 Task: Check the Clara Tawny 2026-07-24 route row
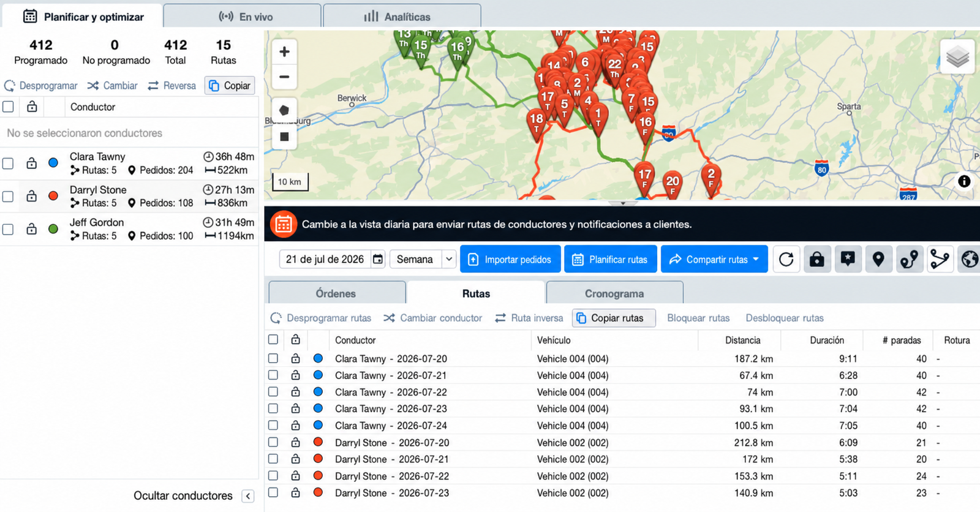pyautogui.click(x=273, y=425)
